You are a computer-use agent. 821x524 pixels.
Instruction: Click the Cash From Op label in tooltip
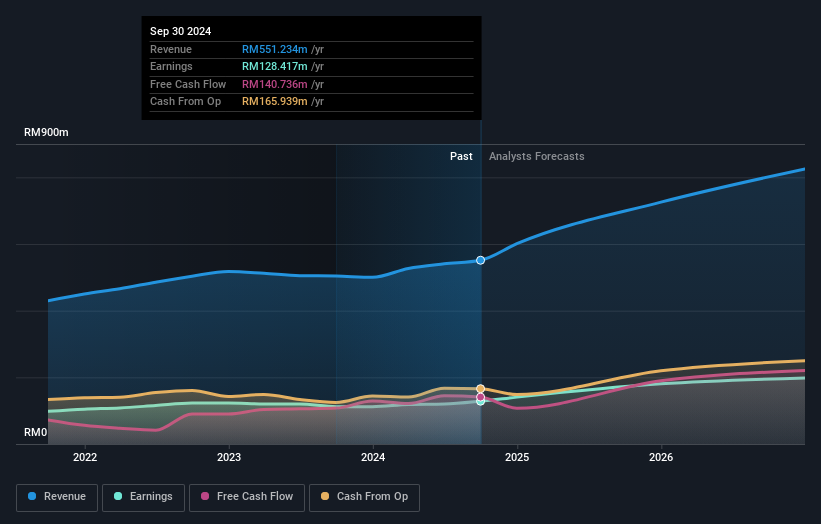tap(185, 102)
